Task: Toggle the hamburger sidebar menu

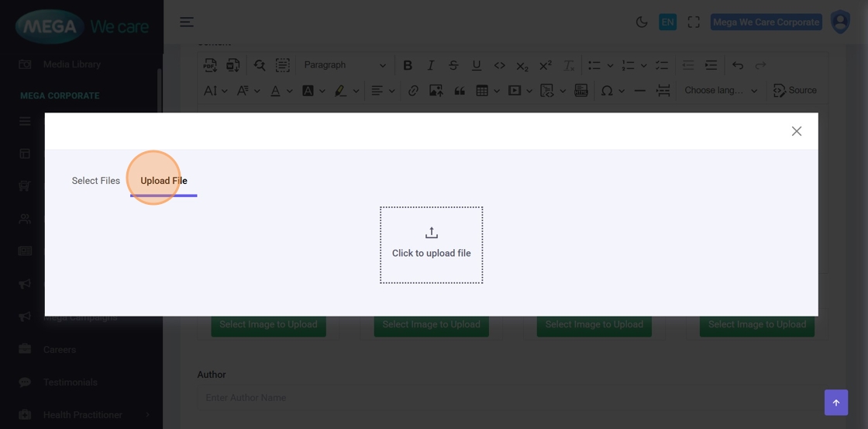Action: pos(187,22)
